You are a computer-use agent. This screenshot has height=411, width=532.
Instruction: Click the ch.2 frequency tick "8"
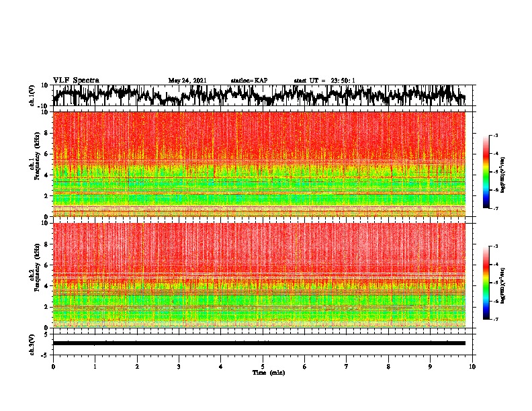click(x=46, y=244)
